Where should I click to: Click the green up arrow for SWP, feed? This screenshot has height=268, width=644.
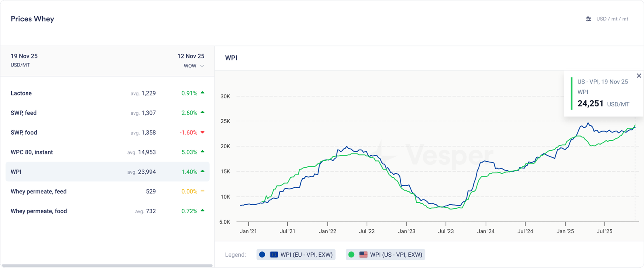coord(202,112)
